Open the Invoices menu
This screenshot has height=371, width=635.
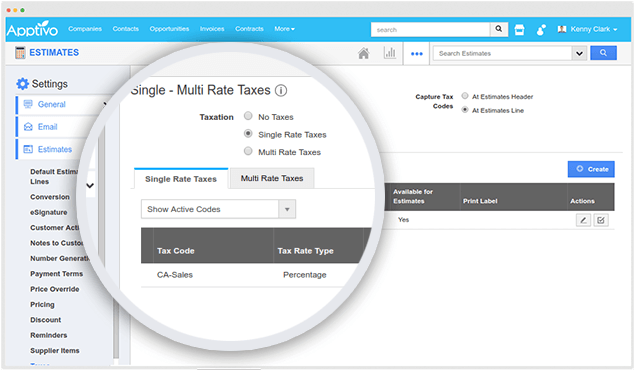coord(212,29)
